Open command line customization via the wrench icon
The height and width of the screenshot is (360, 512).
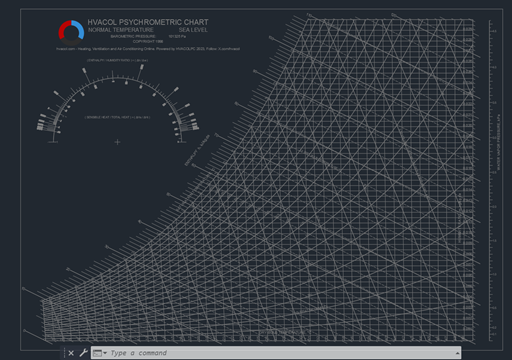tap(83, 353)
